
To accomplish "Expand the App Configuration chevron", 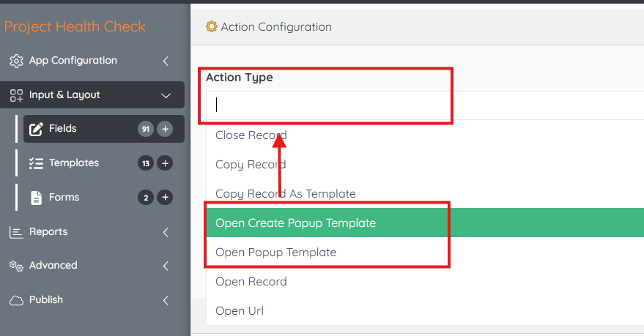I will (x=166, y=61).
